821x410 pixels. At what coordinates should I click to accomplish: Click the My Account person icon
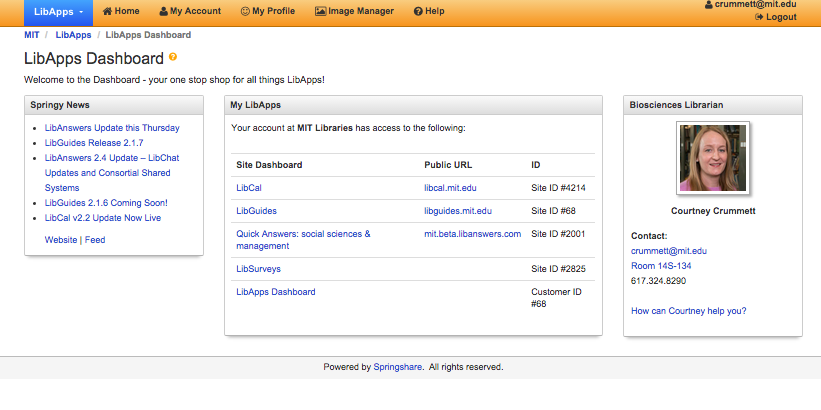point(163,11)
